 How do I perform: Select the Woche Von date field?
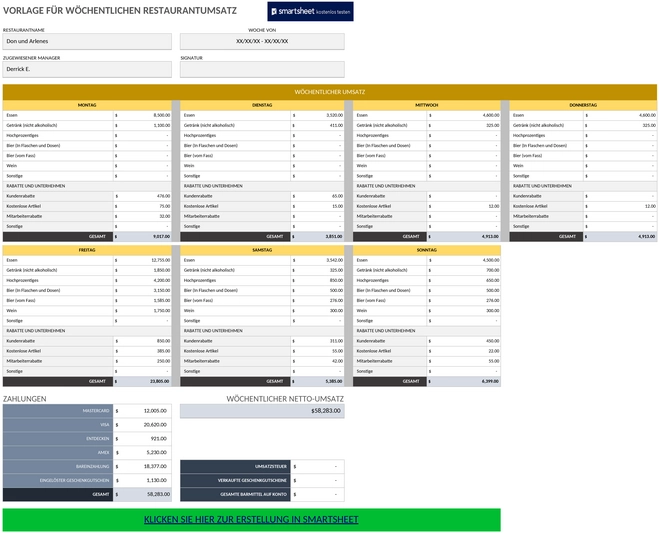[262, 41]
